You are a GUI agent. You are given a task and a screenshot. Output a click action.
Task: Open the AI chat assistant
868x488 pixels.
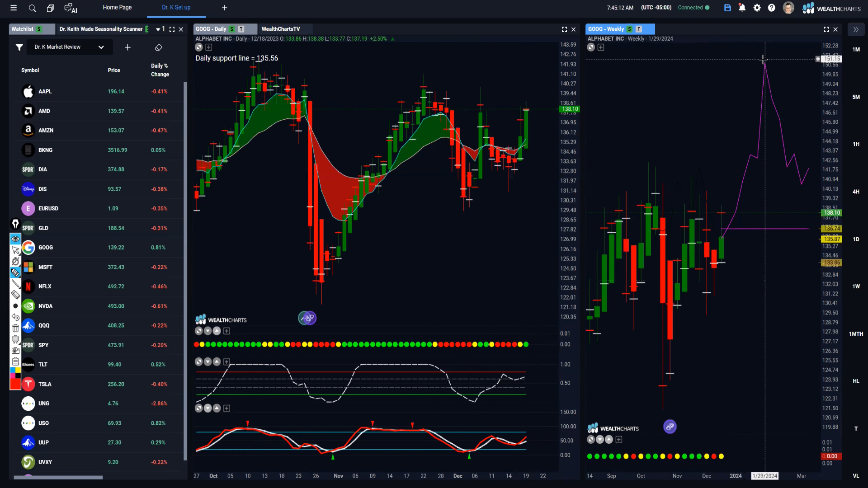point(71,8)
